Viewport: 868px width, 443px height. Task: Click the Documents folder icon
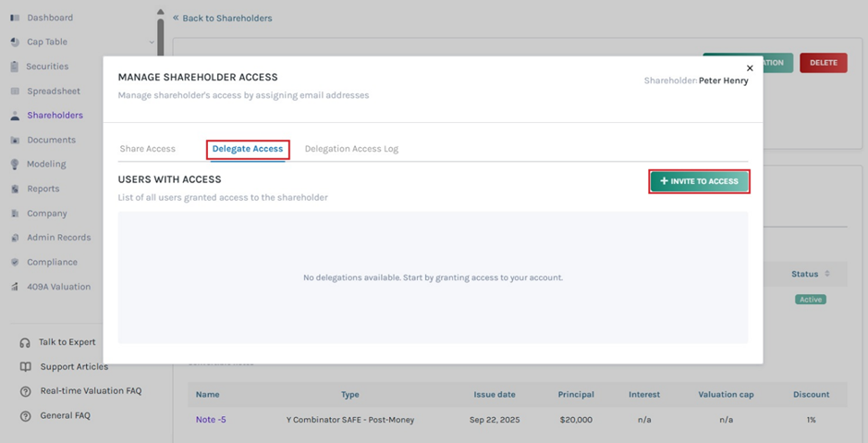(x=15, y=140)
